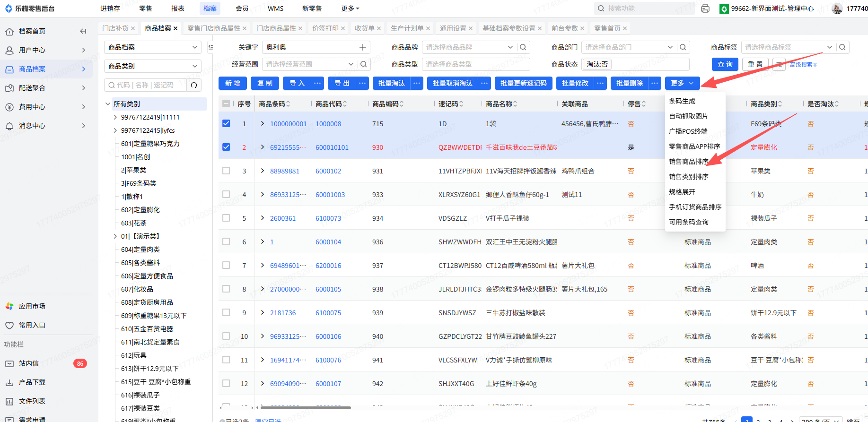The width and height of the screenshot is (868, 422).
Task: Check the checkbox for row 3
Action: pos(226,171)
